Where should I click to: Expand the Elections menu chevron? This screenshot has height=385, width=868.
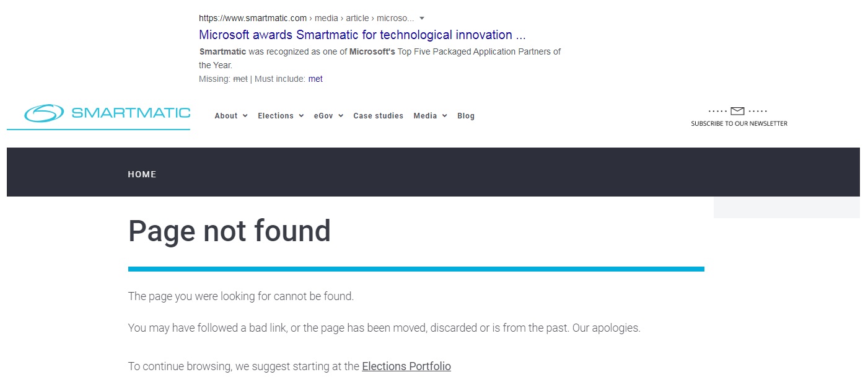(301, 116)
